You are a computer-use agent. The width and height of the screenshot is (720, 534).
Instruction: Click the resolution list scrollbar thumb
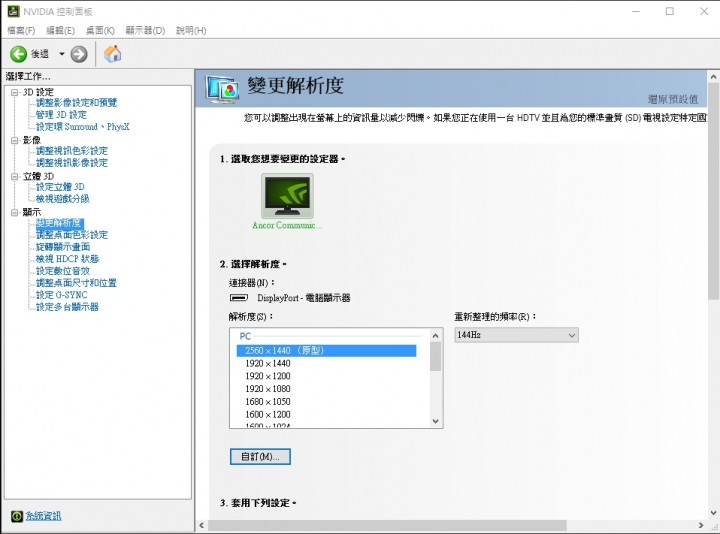(x=435, y=356)
